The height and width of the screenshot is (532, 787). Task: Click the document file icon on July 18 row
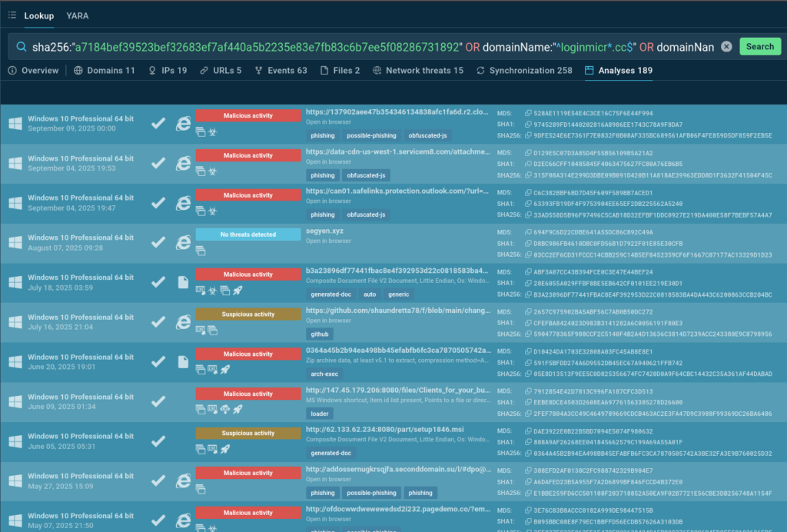coord(183,282)
